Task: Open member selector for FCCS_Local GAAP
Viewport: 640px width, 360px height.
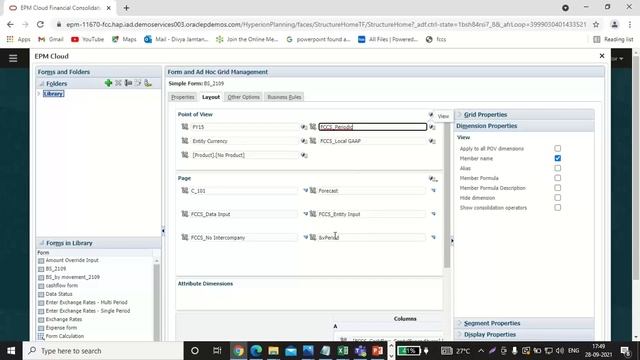Action: tap(313, 141)
